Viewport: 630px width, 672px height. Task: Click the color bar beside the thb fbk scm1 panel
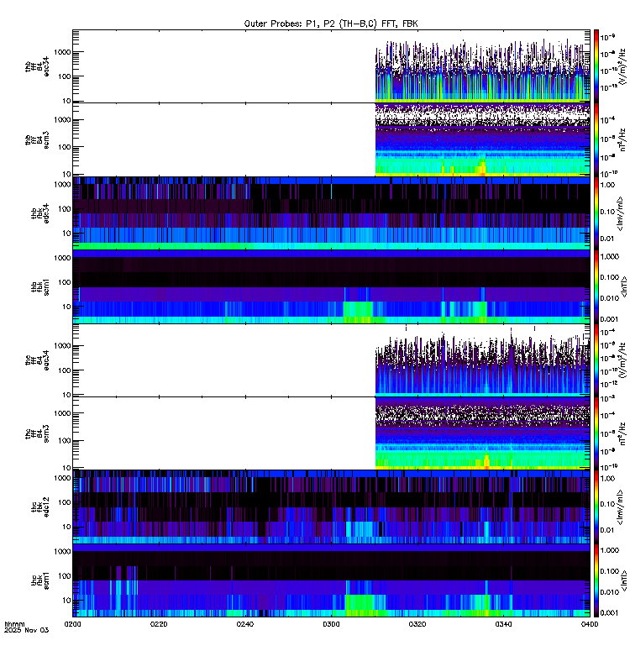[596, 286]
